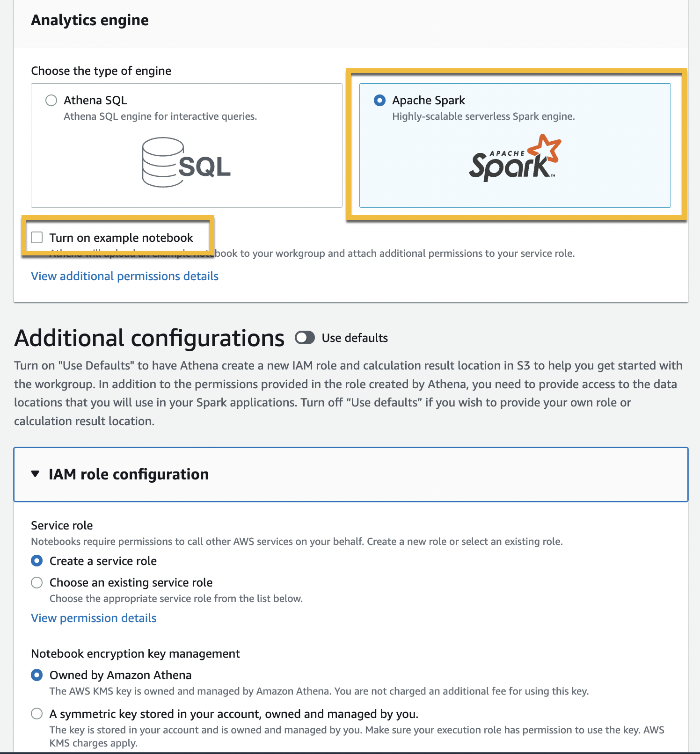Click the Use defaults label text
The height and width of the screenshot is (754, 700).
355,338
